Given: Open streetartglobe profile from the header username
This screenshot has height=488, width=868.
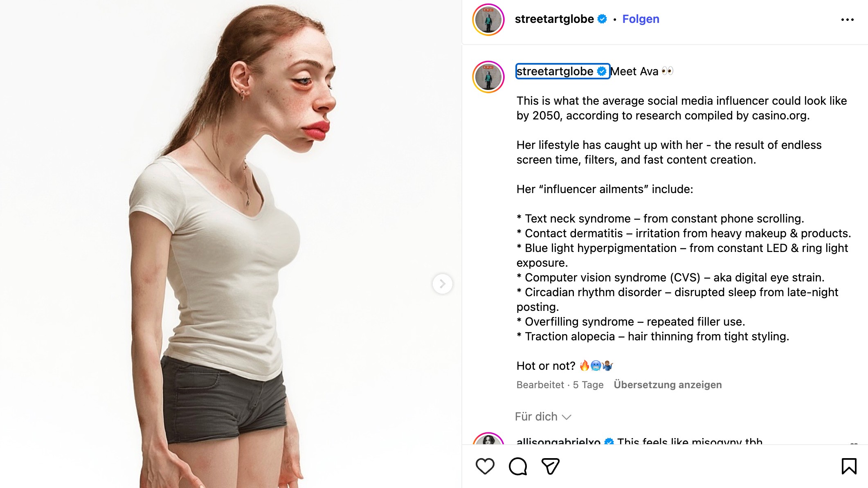Looking at the screenshot, I should pyautogui.click(x=554, y=19).
